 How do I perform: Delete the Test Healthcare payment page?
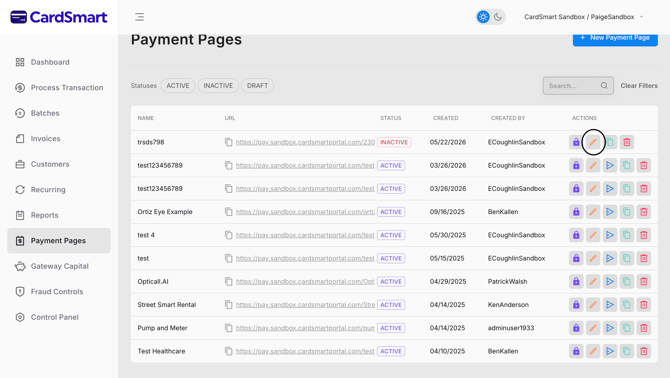tap(644, 351)
